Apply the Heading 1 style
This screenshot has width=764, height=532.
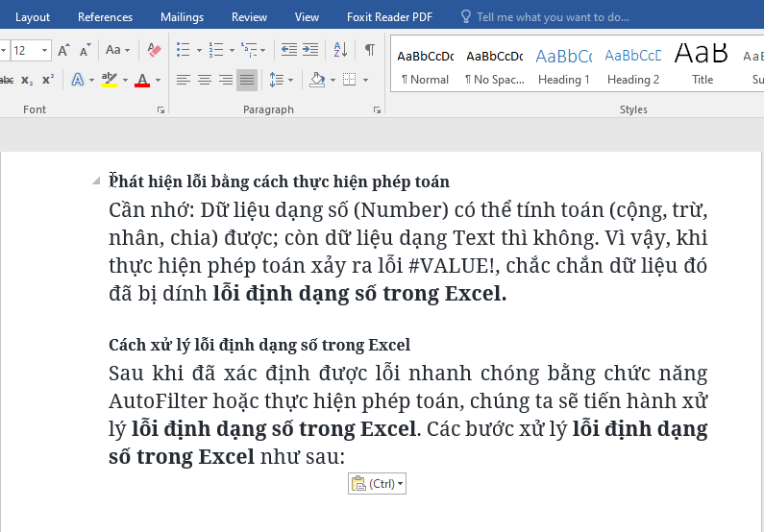pos(564,63)
